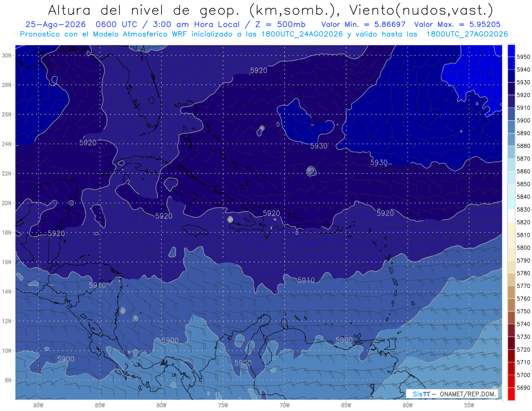532x411 pixels.
Task: Click the 10N latitude axis label
Action: 8,351
